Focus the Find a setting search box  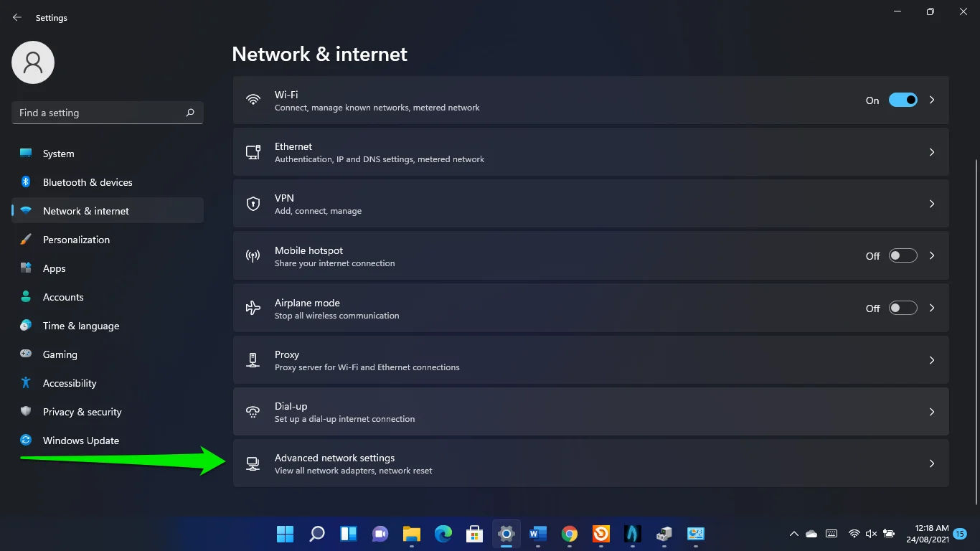[x=108, y=113]
